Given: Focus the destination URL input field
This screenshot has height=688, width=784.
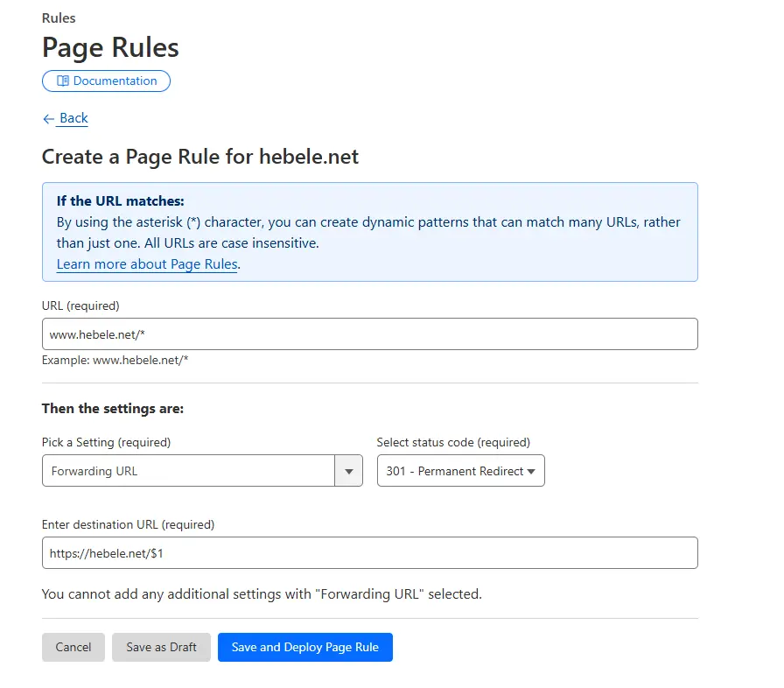Looking at the screenshot, I should [369, 552].
